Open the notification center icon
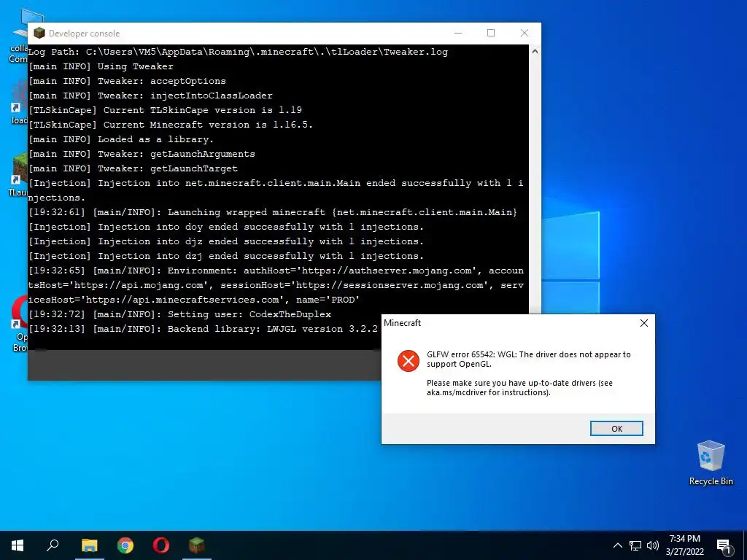 724,546
